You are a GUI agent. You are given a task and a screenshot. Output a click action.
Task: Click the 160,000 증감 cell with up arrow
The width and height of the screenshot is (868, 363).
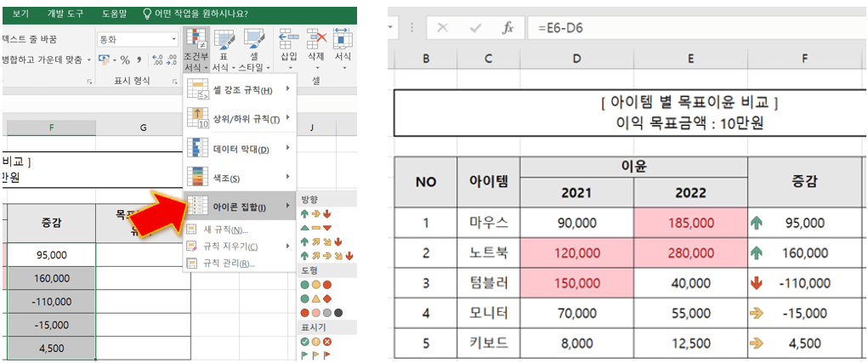coord(804,252)
